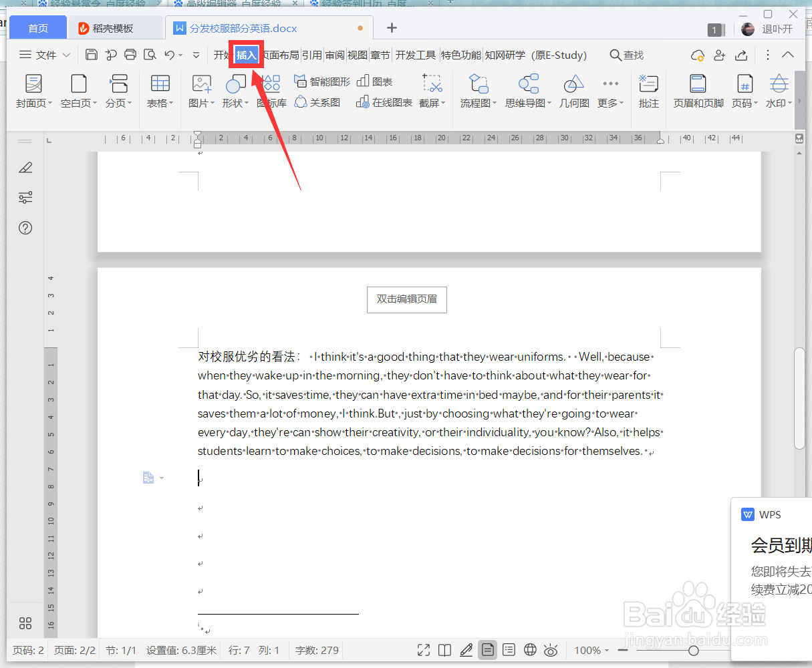Toggle double-page reading view in status bar
The width and height of the screenshot is (812, 668).
pyautogui.click(x=444, y=649)
